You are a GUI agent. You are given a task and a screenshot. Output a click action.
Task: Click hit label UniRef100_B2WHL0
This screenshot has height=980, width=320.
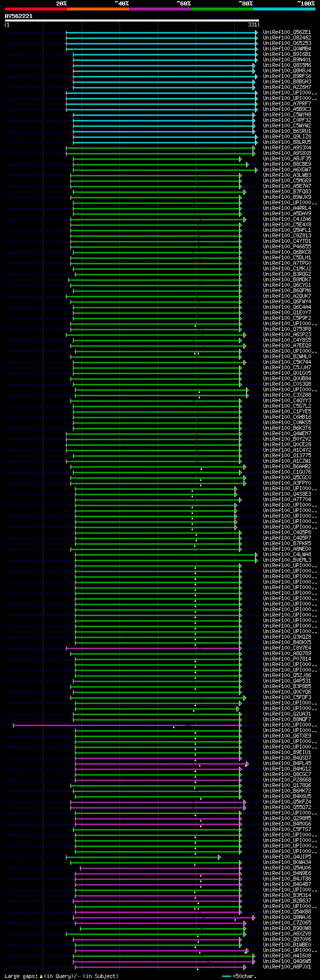tap(287, 356)
